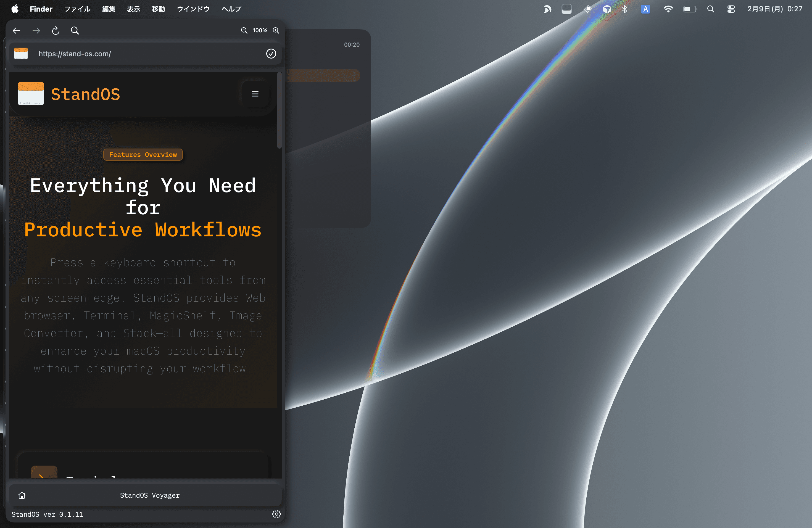Toggle the verification checkmark in the address bar
Screen dimensions: 812x528
pos(271,54)
